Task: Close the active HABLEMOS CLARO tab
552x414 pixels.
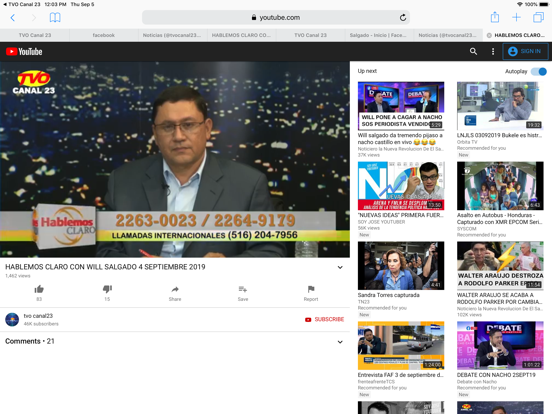Action: 489,35
